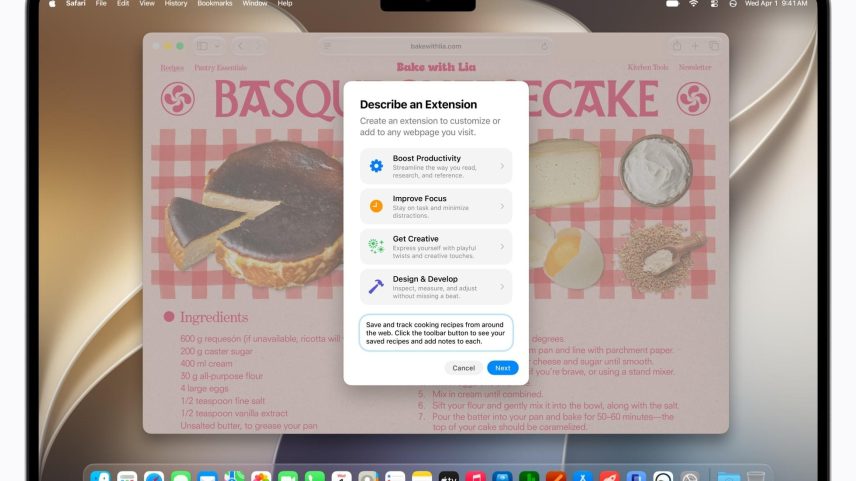Open the Kitchen Tools link
The width and height of the screenshot is (856, 481).
point(648,67)
